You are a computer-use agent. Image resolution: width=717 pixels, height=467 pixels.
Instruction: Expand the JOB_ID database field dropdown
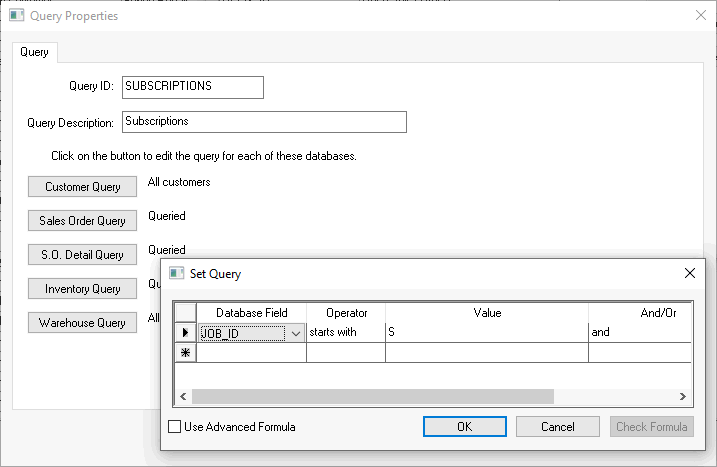[295, 333]
